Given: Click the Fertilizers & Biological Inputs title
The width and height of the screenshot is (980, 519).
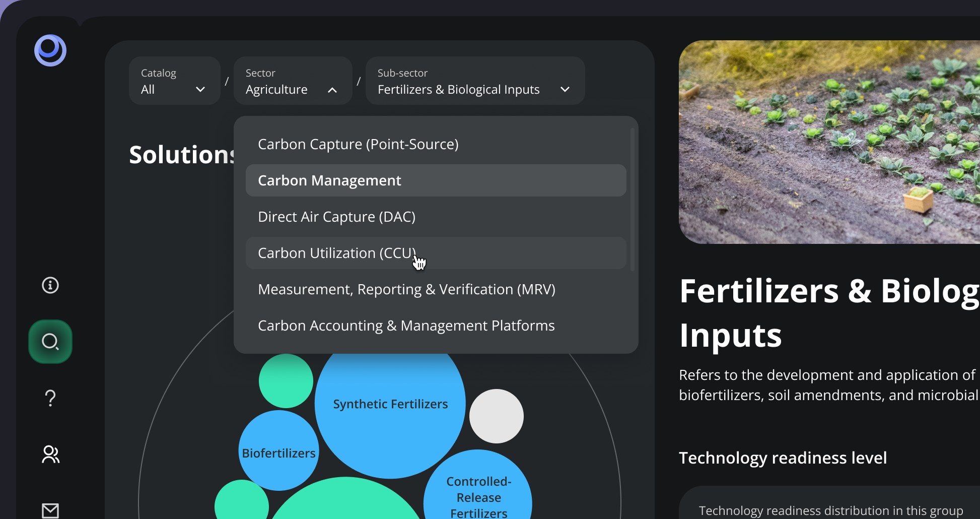Looking at the screenshot, I should pyautogui.click(x=829, y=313).
